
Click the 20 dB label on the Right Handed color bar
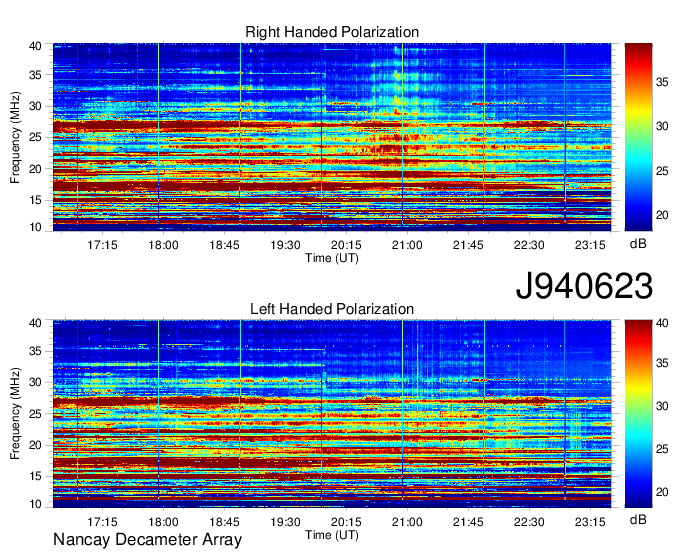pos(662,215)
